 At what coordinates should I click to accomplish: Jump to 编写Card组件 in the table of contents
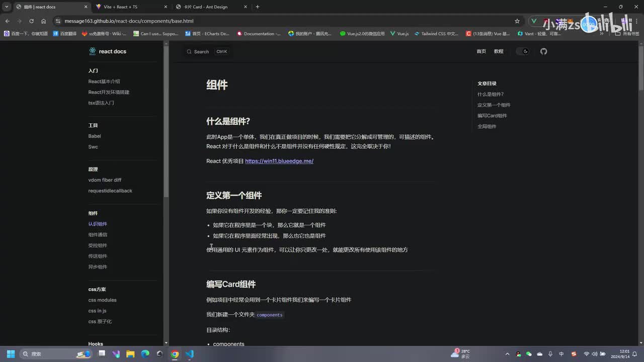[x=492, y=116]
